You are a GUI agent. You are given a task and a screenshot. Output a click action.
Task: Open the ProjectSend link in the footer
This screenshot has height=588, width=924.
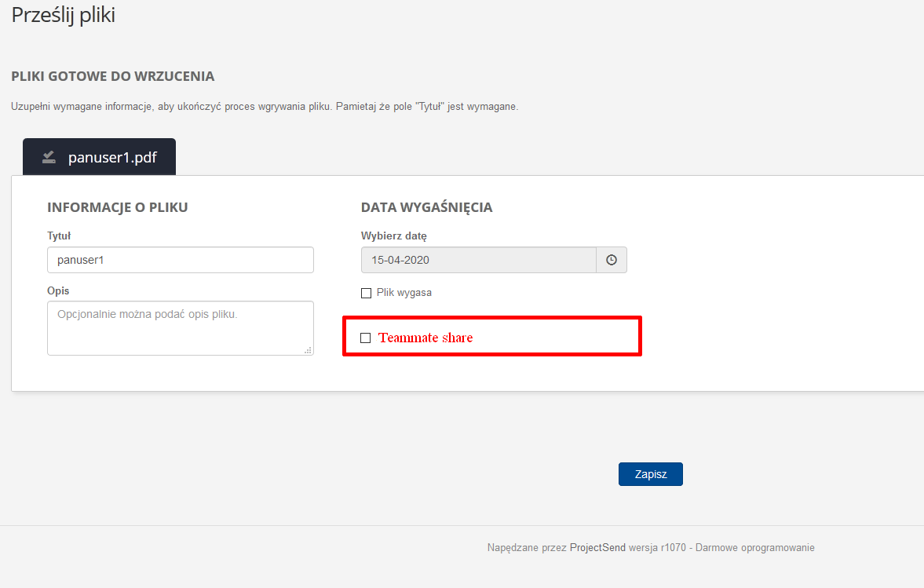click(597, 547)
